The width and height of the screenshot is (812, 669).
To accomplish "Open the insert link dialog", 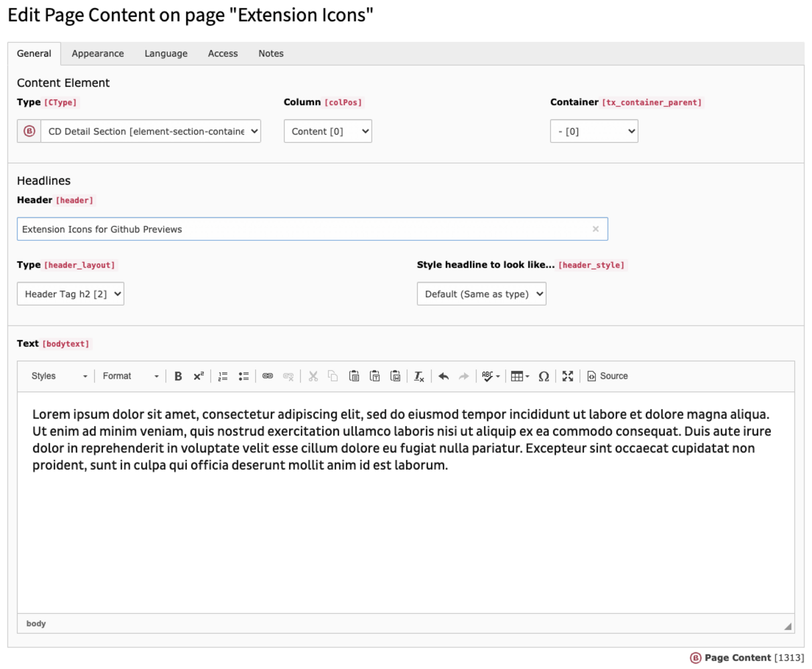I will [x=267, y=376].
